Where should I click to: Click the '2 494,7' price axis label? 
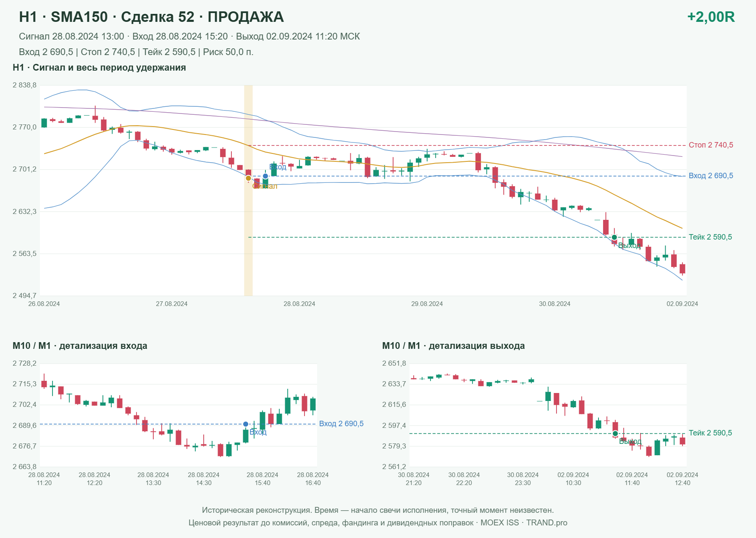[25, 296]
